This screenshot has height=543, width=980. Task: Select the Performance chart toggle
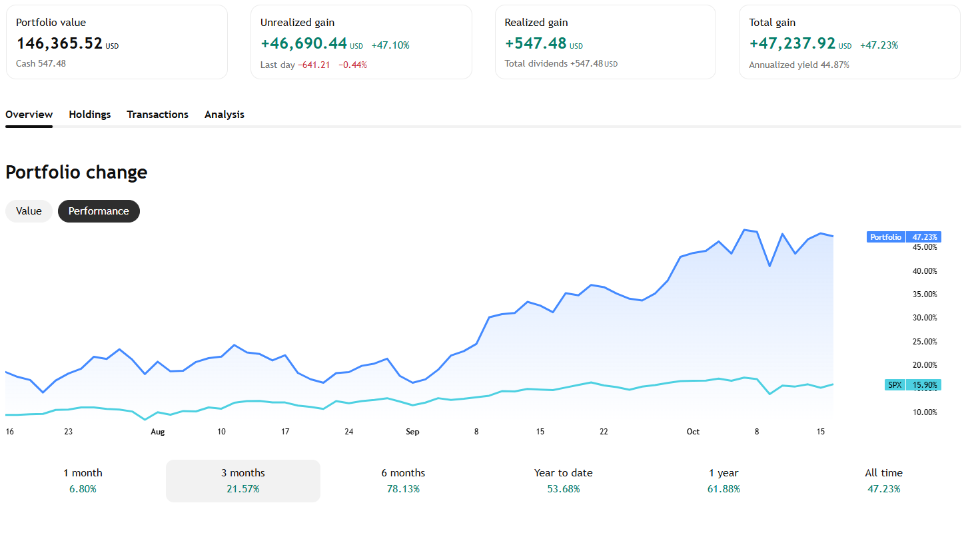point(99,211)
